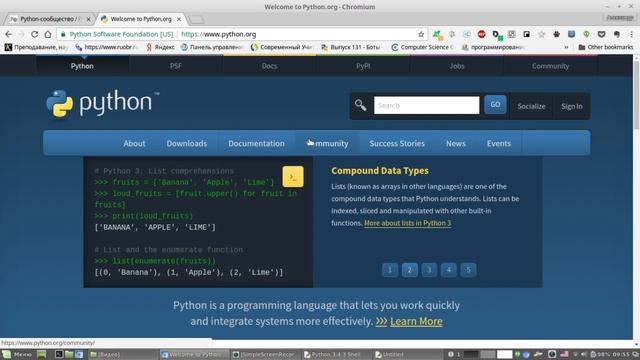
Task: Launch the interactive shell yellow button
Action: click(x=293, y=177)
